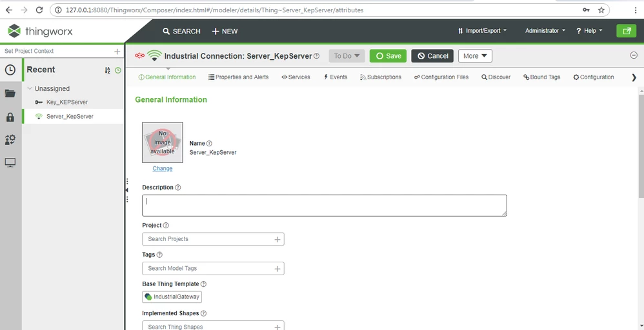The image size is (644, 330).
Task: Open the Recent clock icon in sidebar
Action: pos(10,70)
